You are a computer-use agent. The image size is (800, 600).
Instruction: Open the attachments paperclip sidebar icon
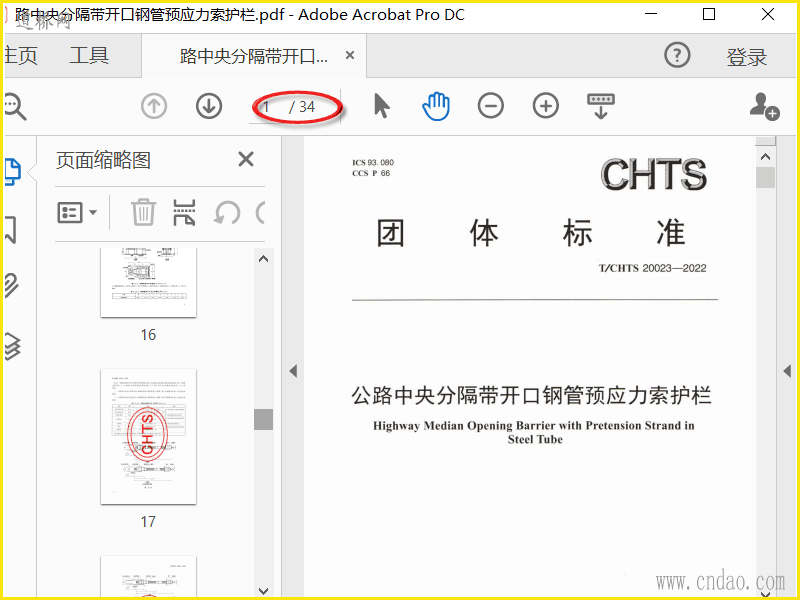pos(12,285)
